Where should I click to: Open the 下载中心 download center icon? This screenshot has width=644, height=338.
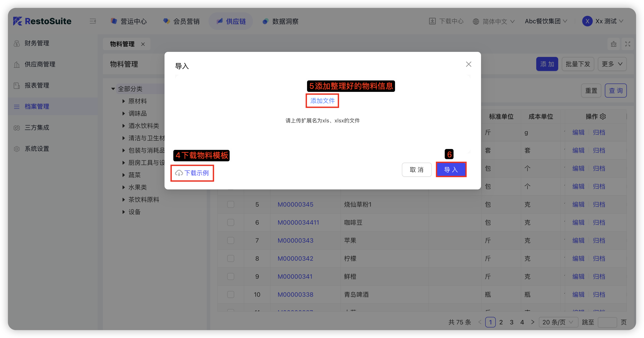pos(432,21)
